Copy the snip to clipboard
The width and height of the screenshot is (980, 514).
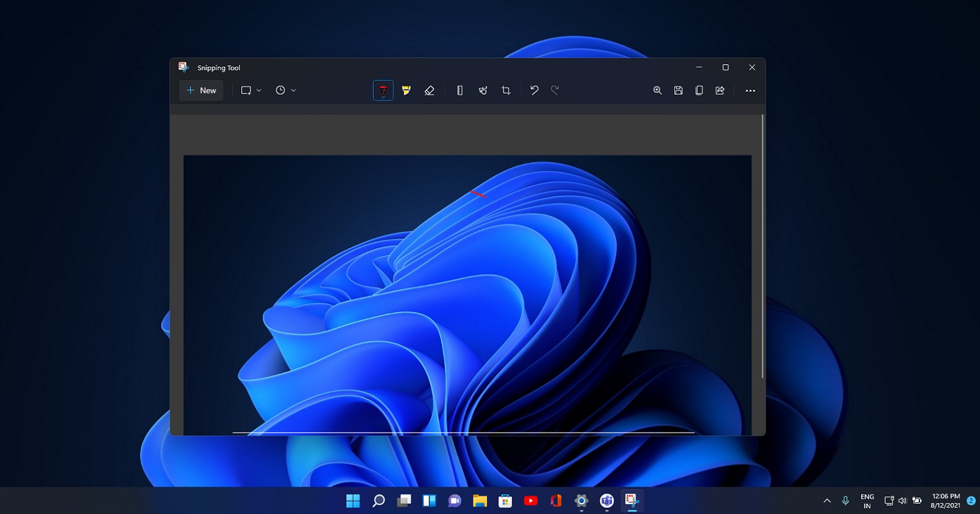point(699,91)
